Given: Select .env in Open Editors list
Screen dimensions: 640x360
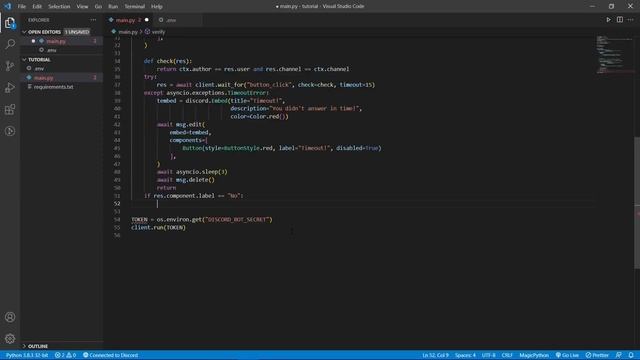Looking at the screenshot, I should [52, 50].
